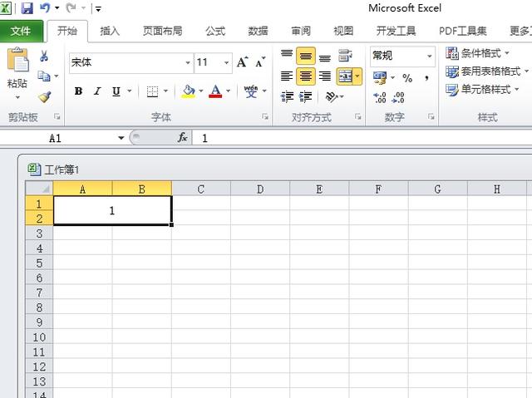Open the 公式 ribbon tab
The image size is (532, 398).
pyautogui.click(x=215, y=31)
